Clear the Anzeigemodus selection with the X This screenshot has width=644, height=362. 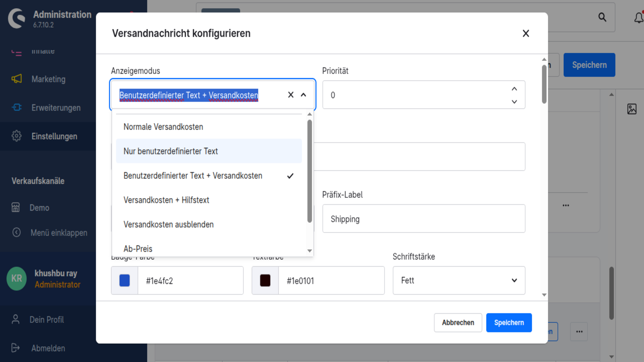pos(291,95)
